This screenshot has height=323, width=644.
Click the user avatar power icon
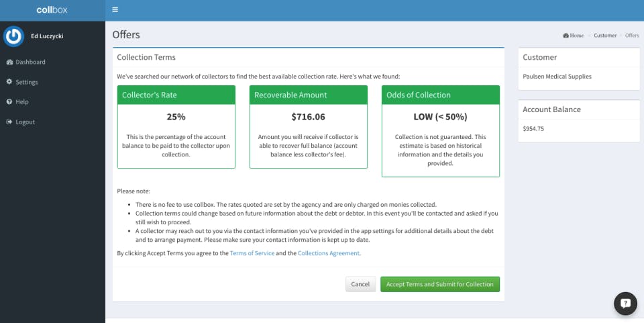(13, 36)
